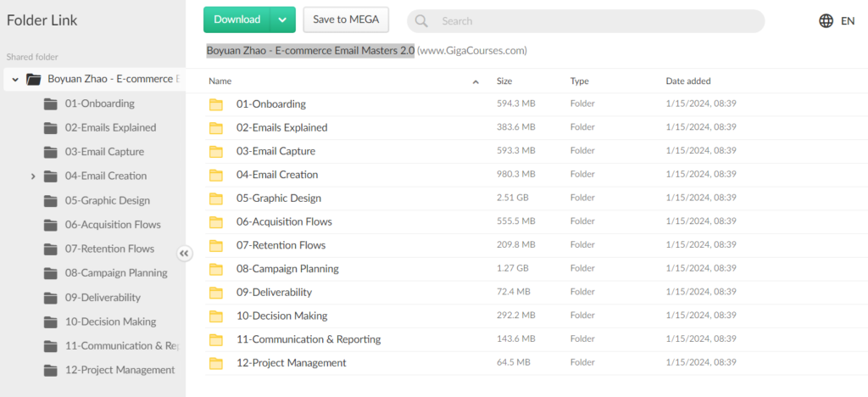Click yellow folder icon of 05-Graphic Design row
The image size is (868, 397).
point(216,198)
